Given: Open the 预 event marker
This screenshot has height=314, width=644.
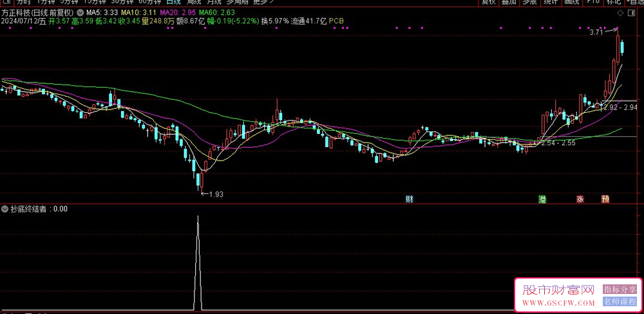Looking at the screenshot, I should [x=605, y=199].
